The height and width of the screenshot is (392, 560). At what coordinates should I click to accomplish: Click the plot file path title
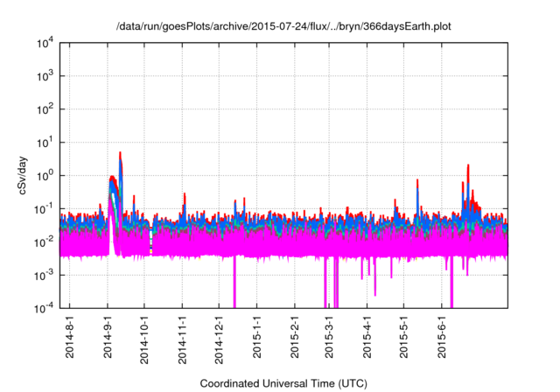pos(283,26)
